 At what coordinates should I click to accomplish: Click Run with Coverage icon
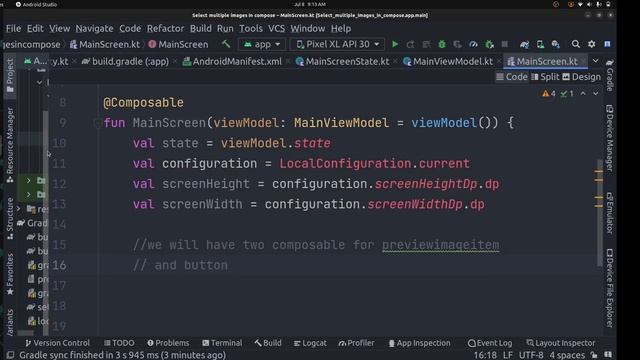tap(457, 44)
